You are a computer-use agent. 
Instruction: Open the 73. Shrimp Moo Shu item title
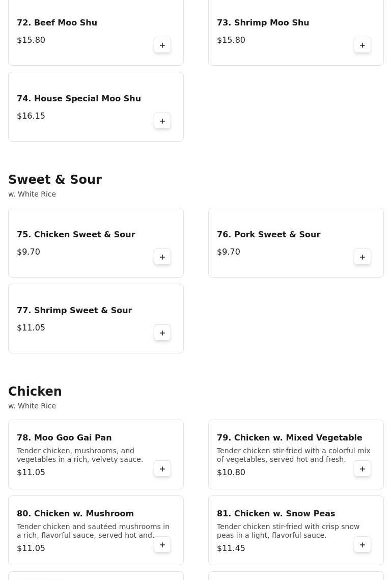click(x=263, y=22)
